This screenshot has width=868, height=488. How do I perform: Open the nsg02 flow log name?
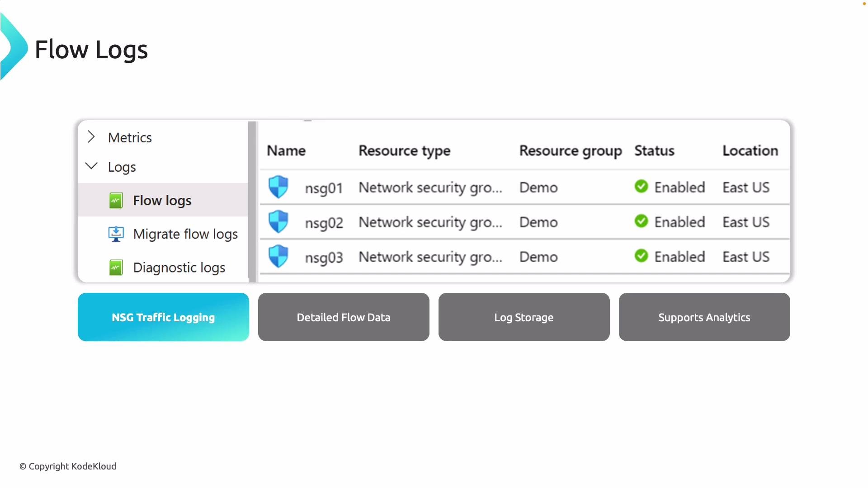pos(324,223)
